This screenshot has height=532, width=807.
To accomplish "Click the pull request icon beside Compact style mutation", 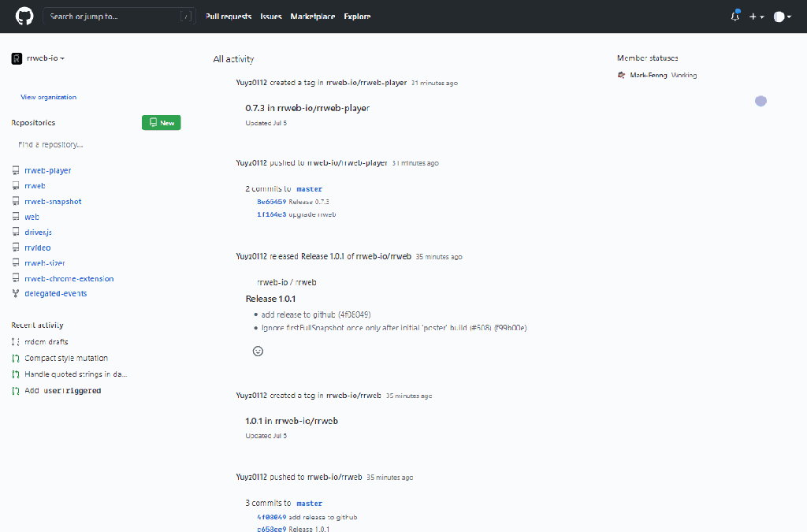I will pyautogui.click(x=16, y=358).
